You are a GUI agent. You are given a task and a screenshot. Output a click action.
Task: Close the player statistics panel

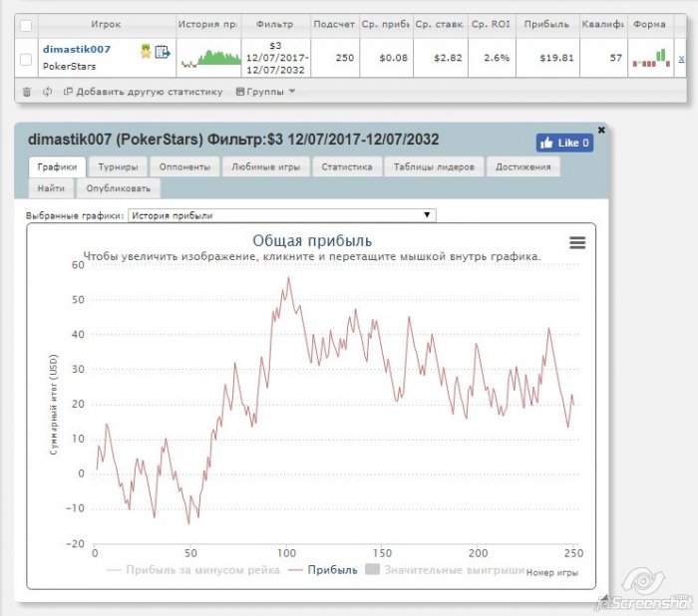tap(601, 130)
